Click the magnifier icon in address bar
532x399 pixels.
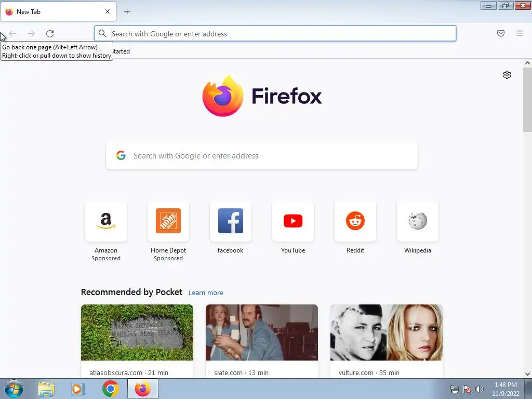(102, 33)
